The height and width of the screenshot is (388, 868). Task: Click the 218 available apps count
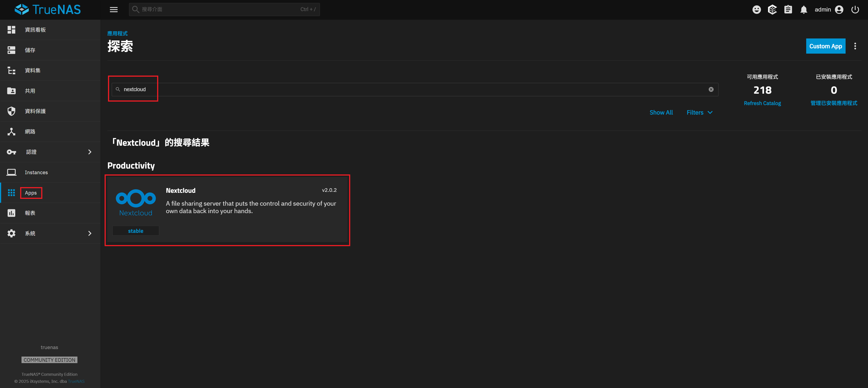click(x=762, y=90)
